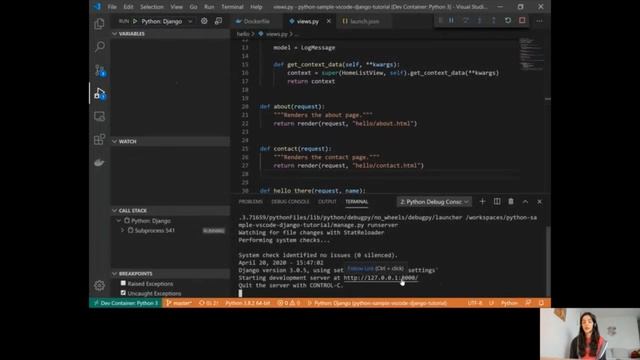Open the Extensions view

coord(99,140)
